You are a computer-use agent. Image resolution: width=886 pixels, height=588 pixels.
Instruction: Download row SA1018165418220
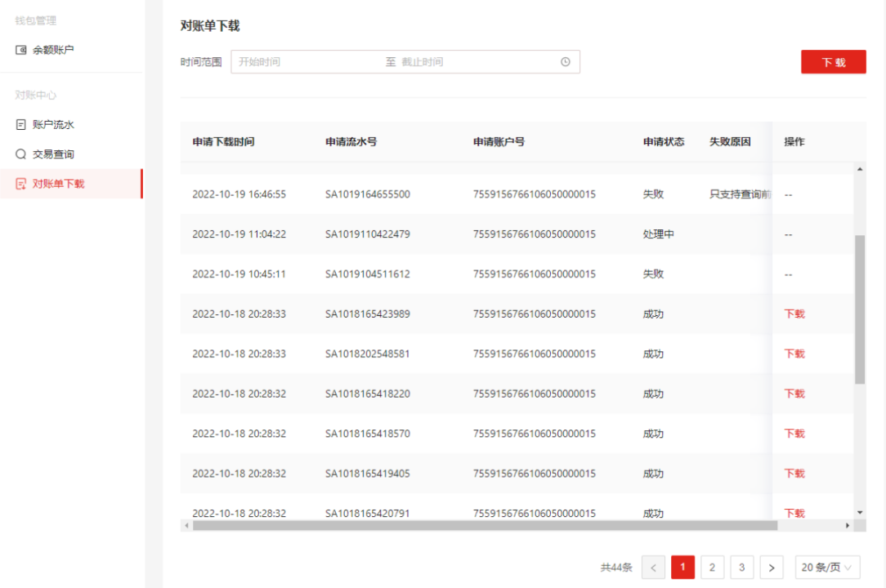(x=794, y=394)
